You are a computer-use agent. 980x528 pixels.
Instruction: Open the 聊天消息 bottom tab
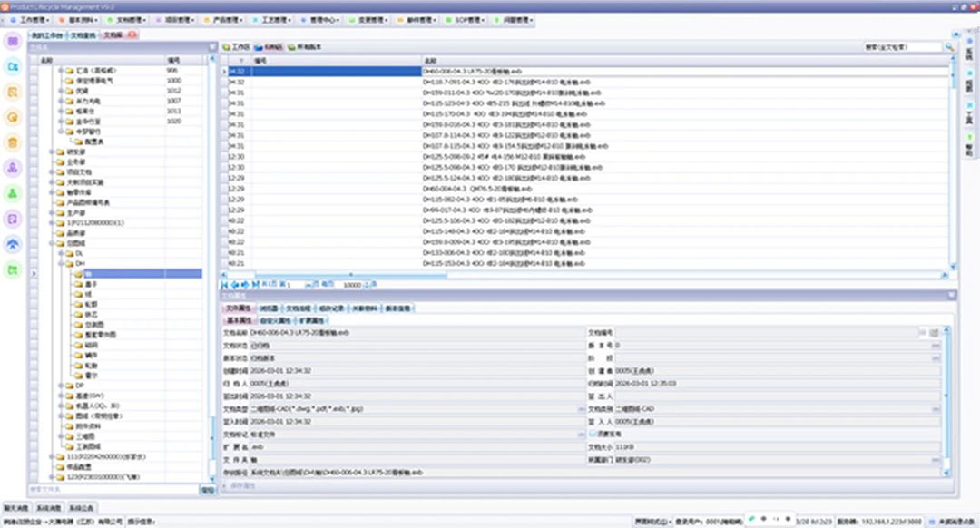15,508
